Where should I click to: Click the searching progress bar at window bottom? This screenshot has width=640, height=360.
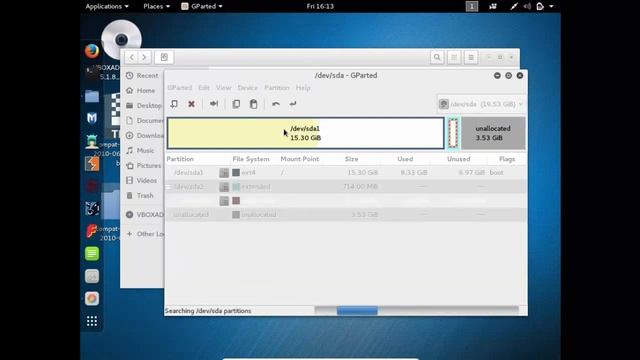coord(416,311)
